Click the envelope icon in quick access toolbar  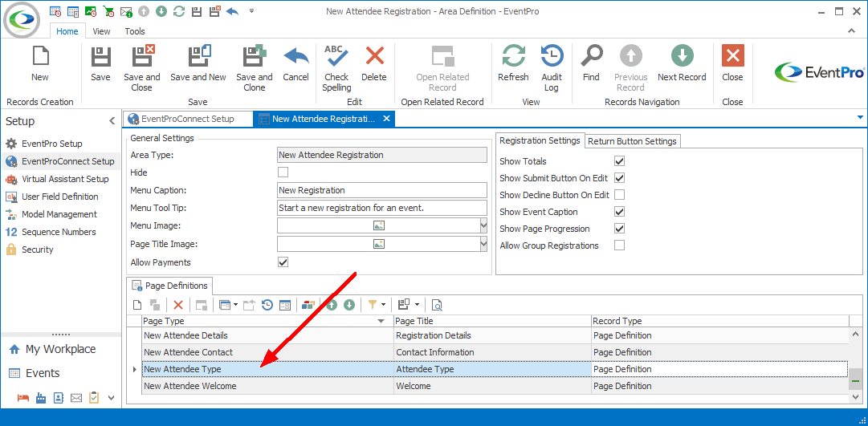coord(126,11)
